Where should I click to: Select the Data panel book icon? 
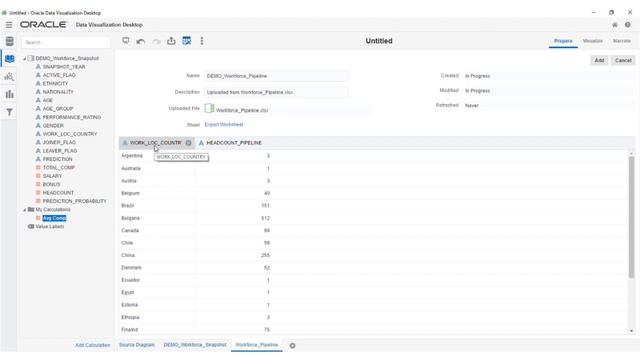pyautogui.click(x=9, y=59)
